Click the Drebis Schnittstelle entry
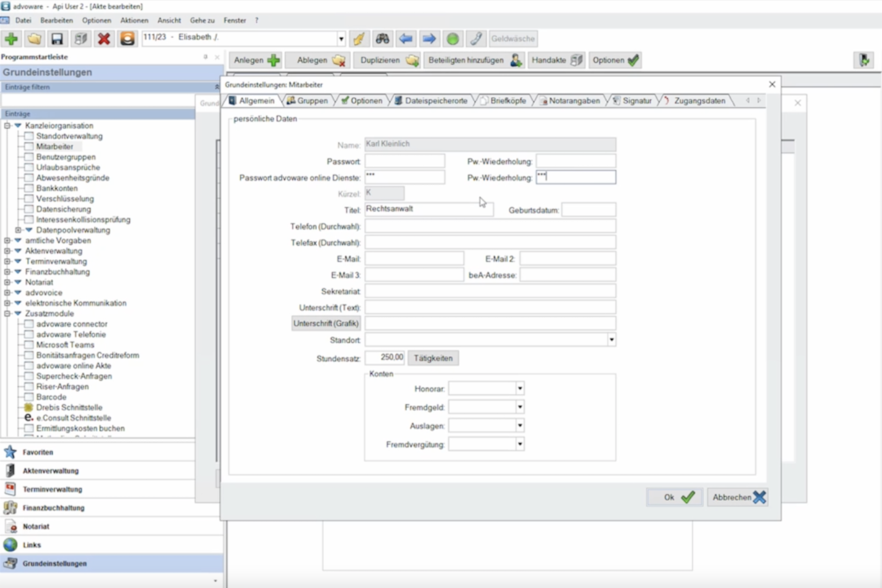This screenshot has width=882, height=588. (x=69, y=407)
